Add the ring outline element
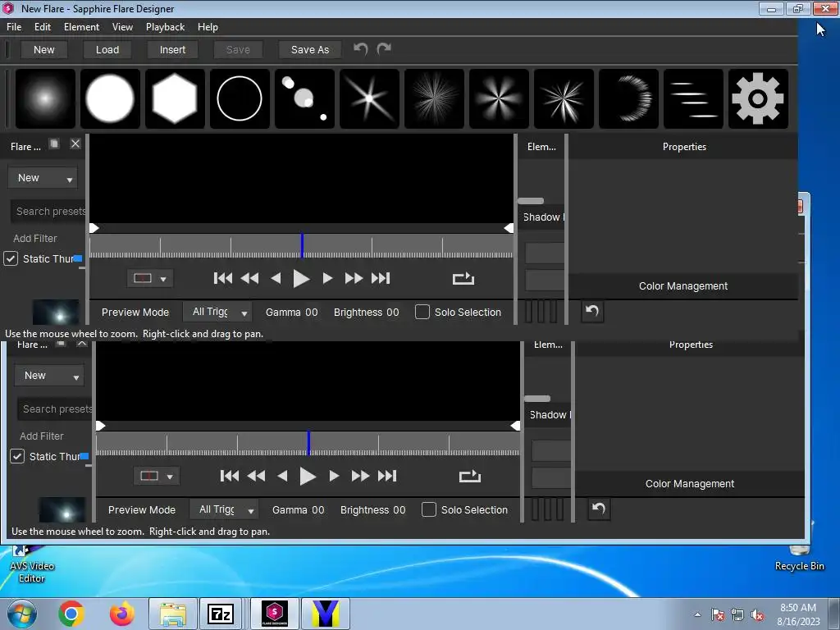The width and height of the screenshot is (840, 630). [240, 98]
